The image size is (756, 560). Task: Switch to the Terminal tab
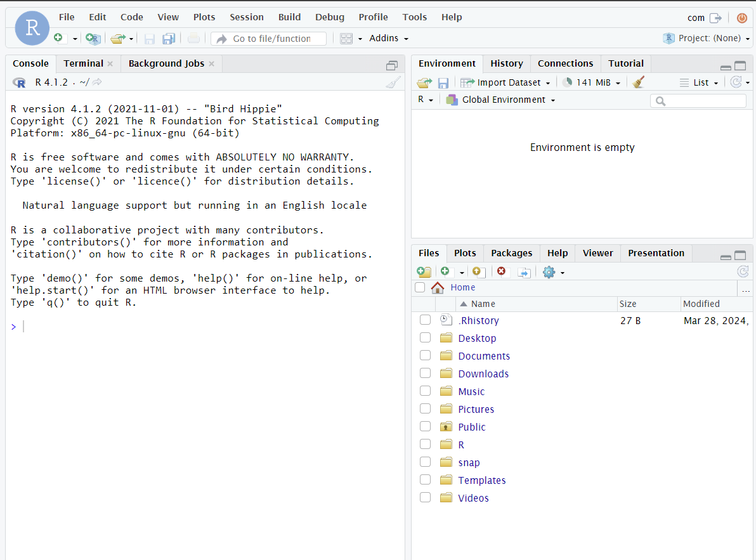pos(84,63)
